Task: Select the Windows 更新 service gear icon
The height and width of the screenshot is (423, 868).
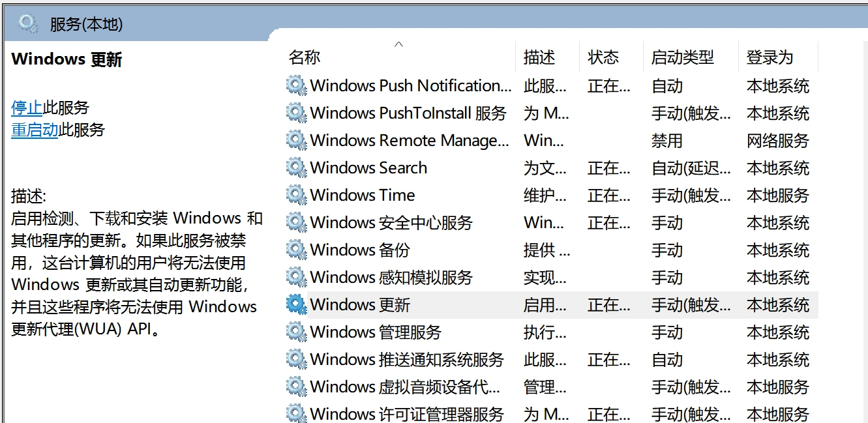Action: pyautogui.click(x=296, y=304)
